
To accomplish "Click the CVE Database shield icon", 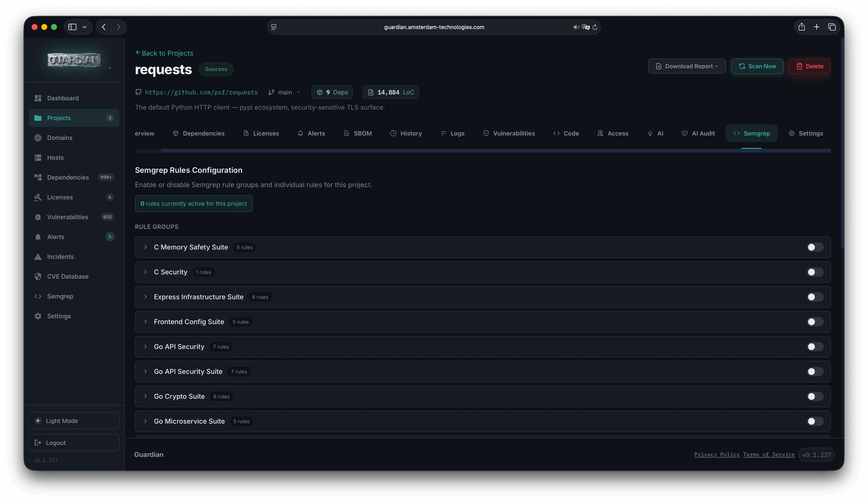I will (38, 277).
